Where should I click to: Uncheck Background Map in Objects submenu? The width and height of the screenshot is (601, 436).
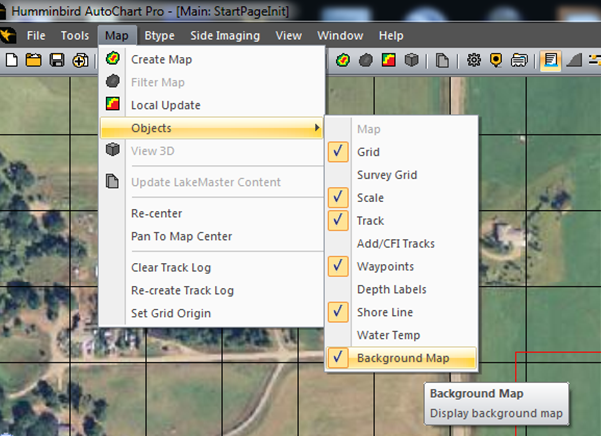pyautogui.click(x=401, y=358)
